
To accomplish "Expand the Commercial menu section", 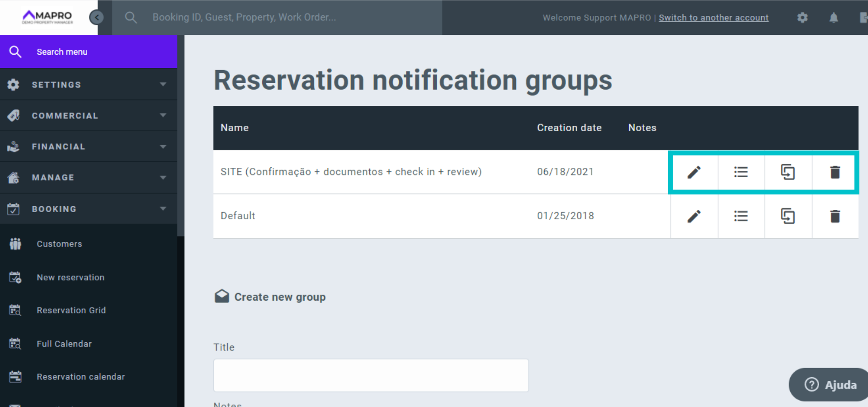I will 88,116.
